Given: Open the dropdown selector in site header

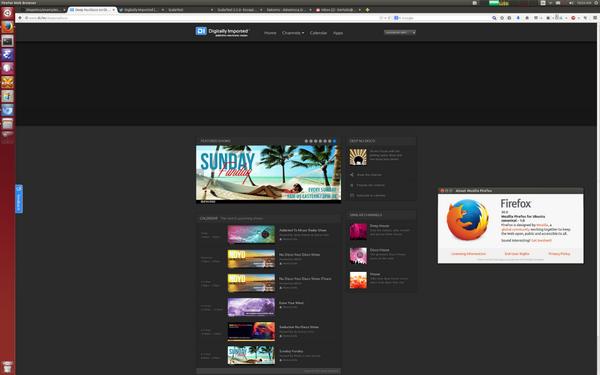Looking at the screenshot, I should tap(399, 33).
